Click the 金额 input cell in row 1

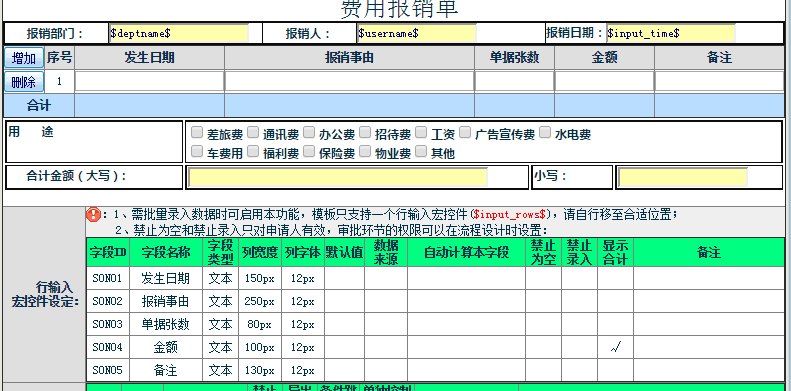[604, 81]
